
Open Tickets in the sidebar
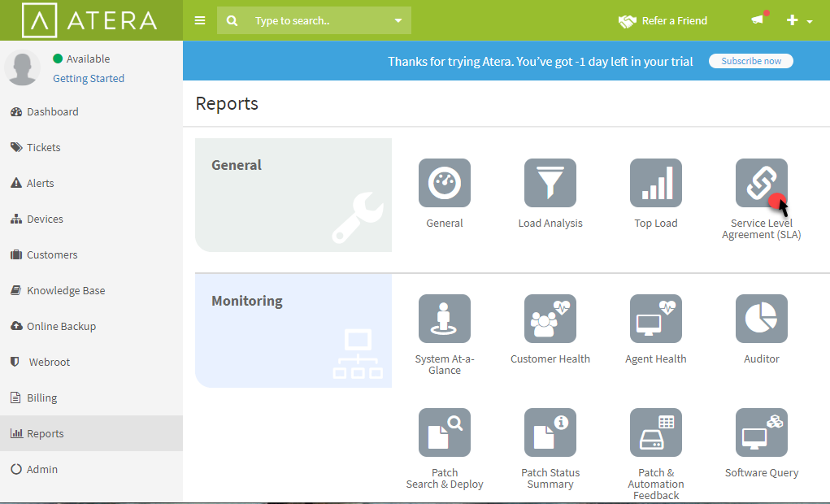click(x=91, y=147)
